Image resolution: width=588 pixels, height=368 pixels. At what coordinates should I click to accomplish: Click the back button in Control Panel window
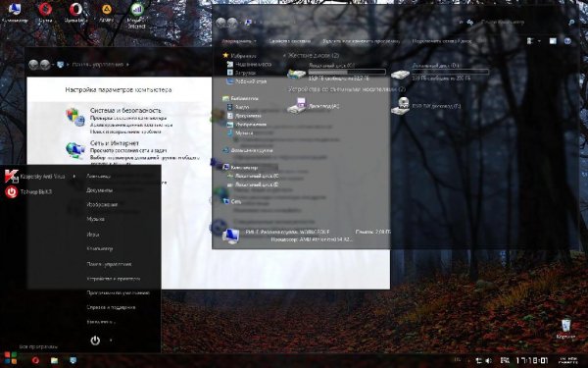pyautogui.click(x=33, y=65)
